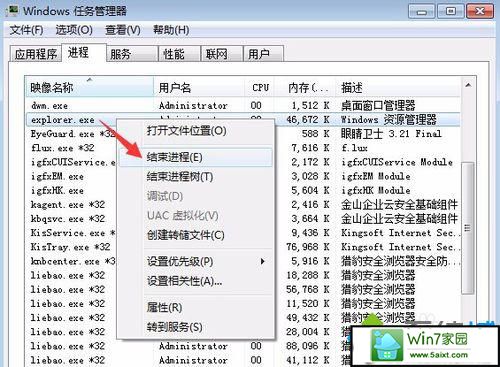
Task: Click the Windows 资源管理器 description
Action: (389, 120)
